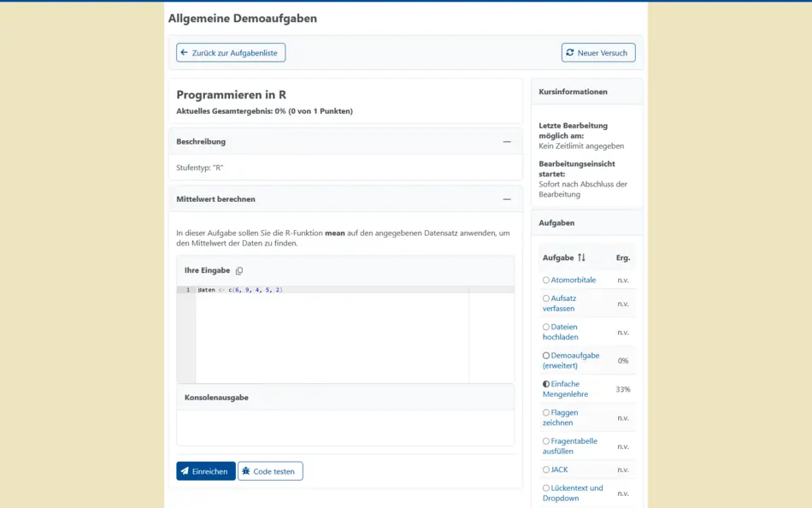The height and width of the screenshot is (508, 812).
Task: Open the Aufsatz verfassen task
Action: coord(562,304)
